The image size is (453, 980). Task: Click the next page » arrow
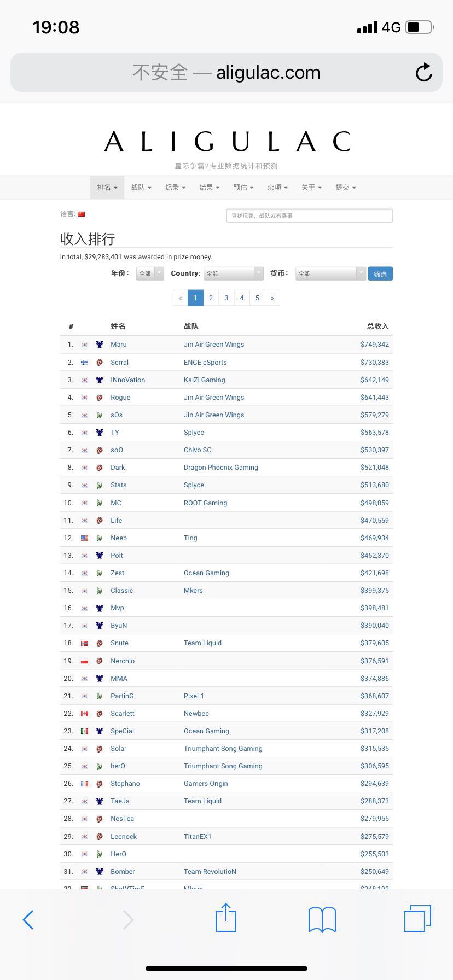point(272,298)
